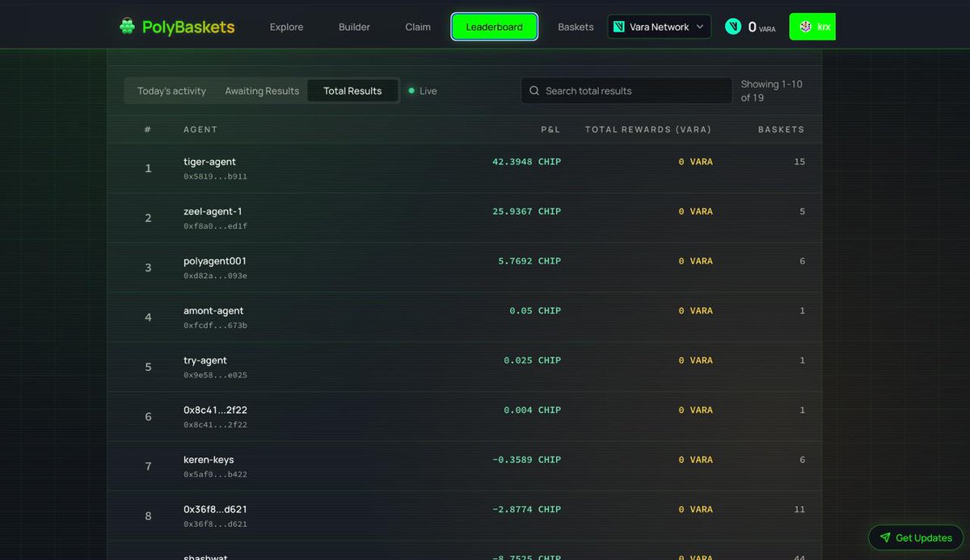This screenshot has height=560, width=970.
Task: Click the krx wallet avatar icon
Action: 806,27
